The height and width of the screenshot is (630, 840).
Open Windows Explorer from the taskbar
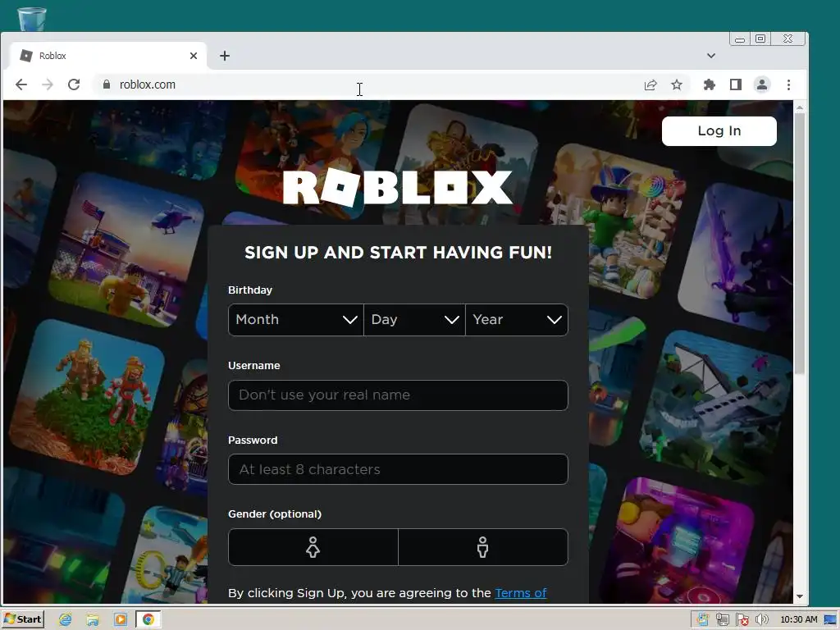(x=93, y=620)
